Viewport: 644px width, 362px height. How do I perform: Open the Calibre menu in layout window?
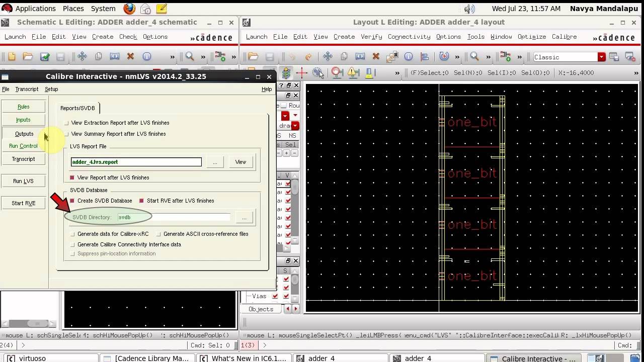coord(564,37)
